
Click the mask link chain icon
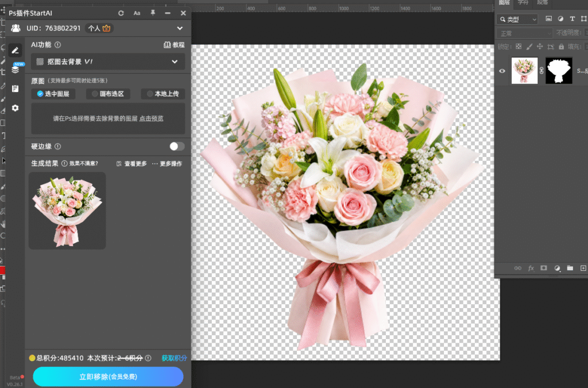pos(541,71)
